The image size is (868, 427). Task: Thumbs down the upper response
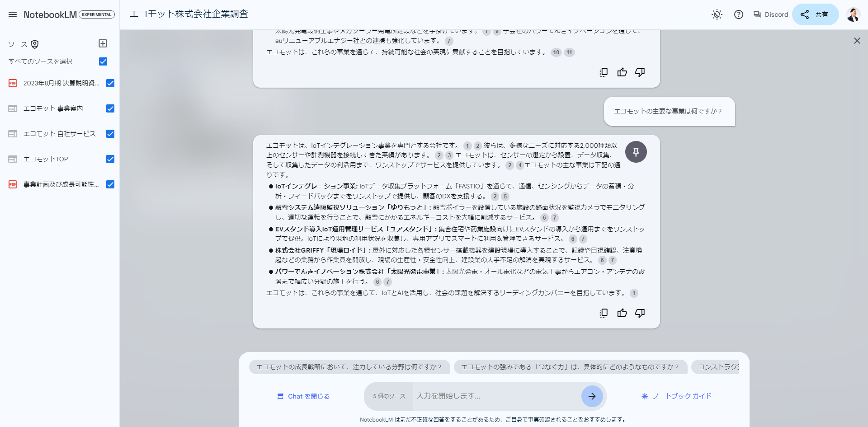tap(640, 72)
